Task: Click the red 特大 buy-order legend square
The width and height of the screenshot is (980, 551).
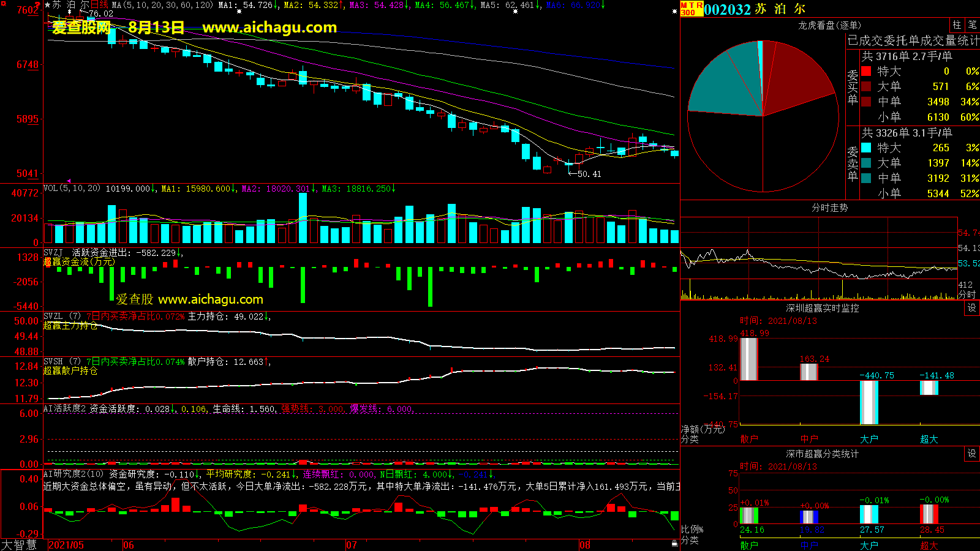Action: click(x=866, y=71)
